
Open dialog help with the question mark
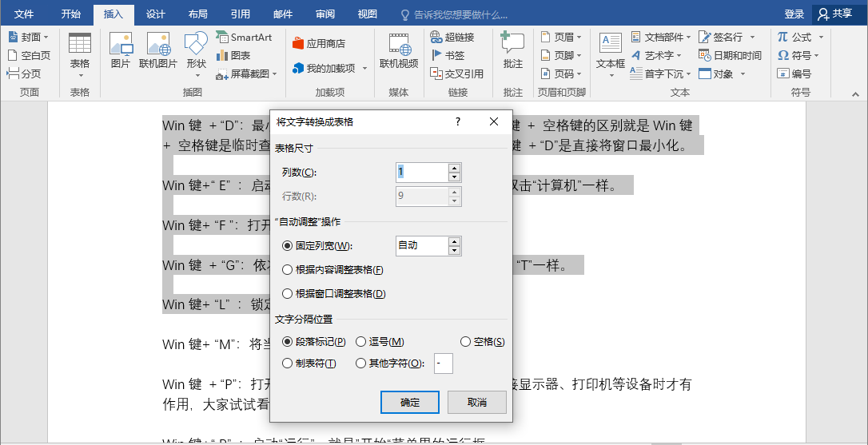458,121
